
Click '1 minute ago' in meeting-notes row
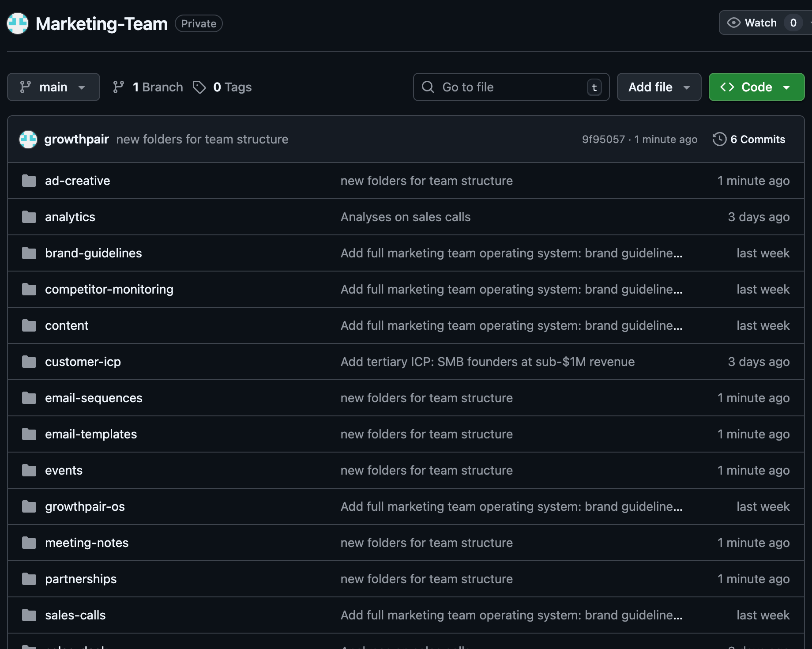click(753, 543)
